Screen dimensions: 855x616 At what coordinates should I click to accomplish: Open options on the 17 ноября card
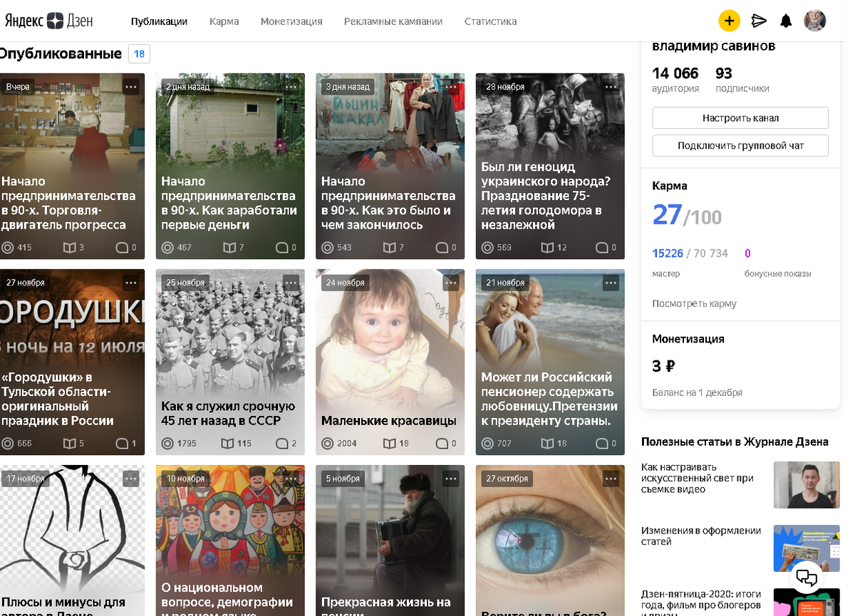130,479
